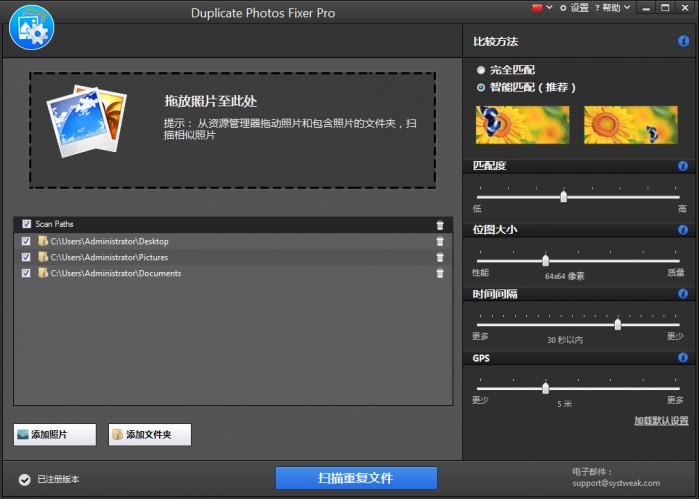
Task: Click the left sunflower butterfly sample thumbnail
Action: tap(522, 125)
